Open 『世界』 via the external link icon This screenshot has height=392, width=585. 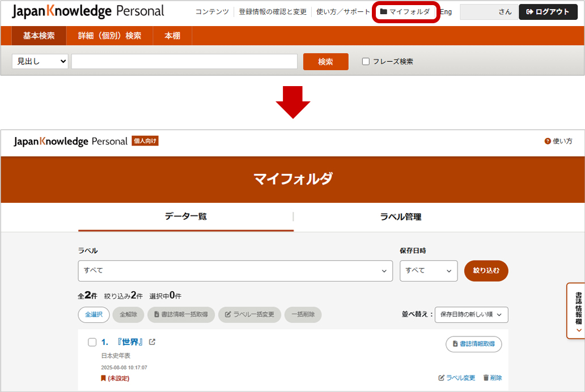[152, 342]
